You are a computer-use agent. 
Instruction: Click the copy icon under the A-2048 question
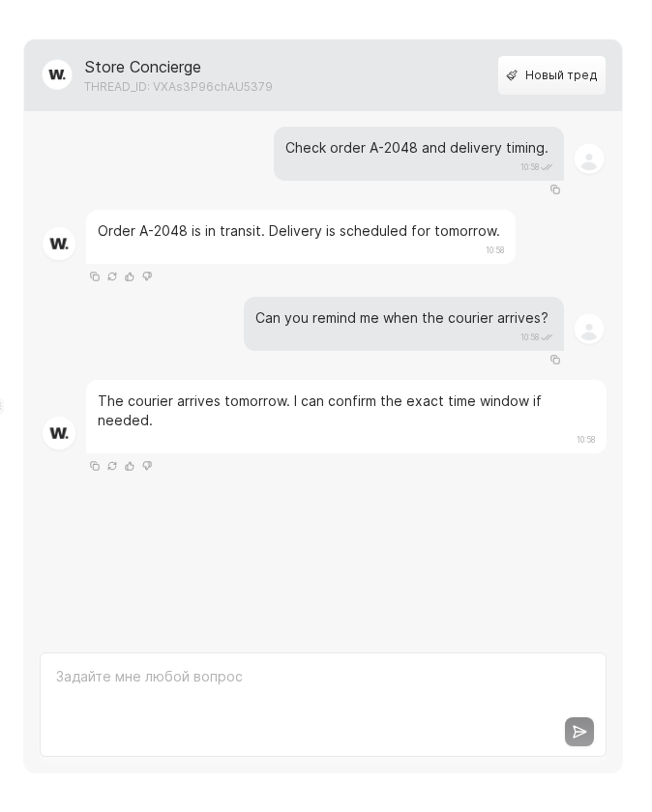(x=555, y=189)
